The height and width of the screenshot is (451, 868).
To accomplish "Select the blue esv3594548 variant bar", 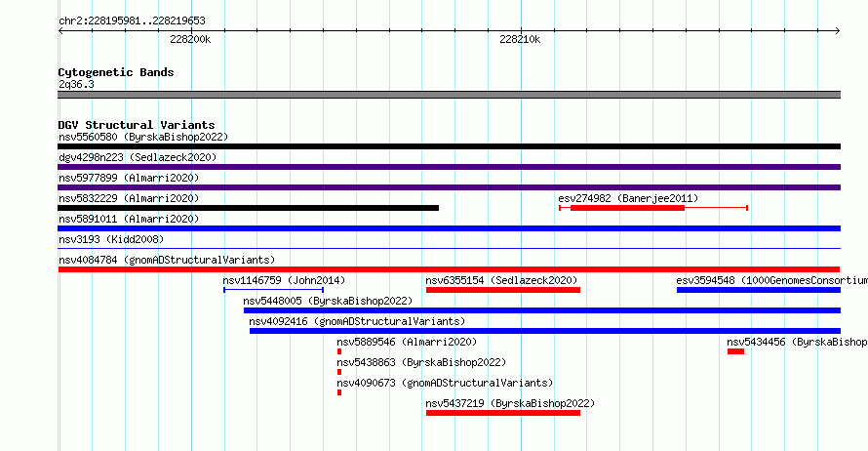I will [759, 290].
